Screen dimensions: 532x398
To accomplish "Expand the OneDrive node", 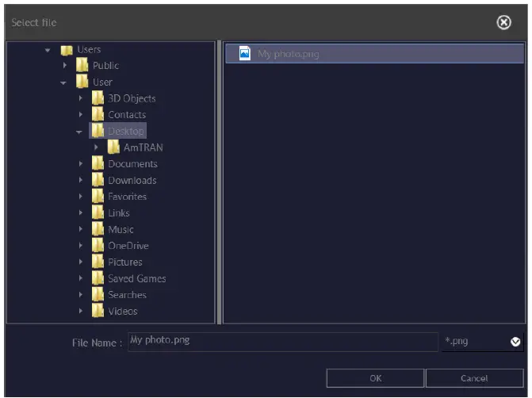I will coord(80,245).
